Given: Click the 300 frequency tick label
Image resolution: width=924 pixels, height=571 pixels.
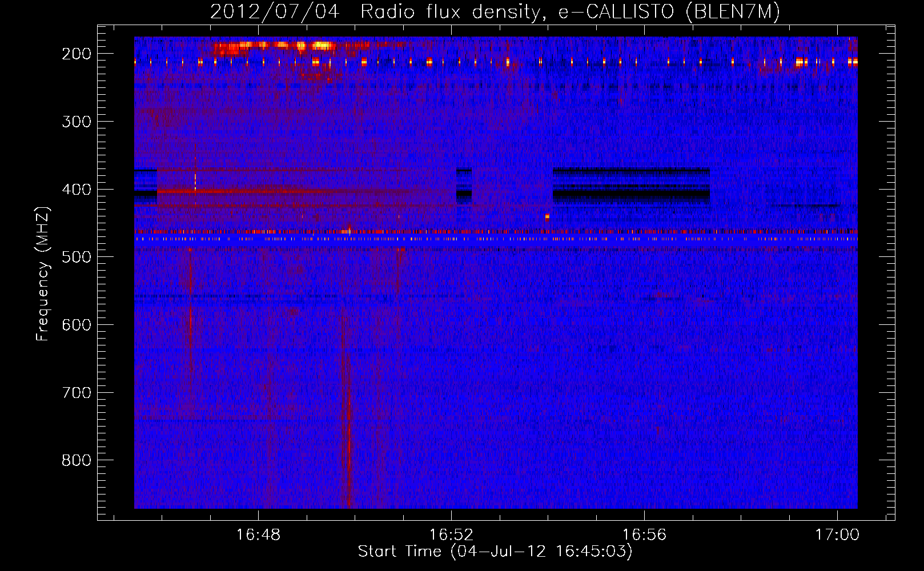Looking at the screenshot, I should coord(76,122).
